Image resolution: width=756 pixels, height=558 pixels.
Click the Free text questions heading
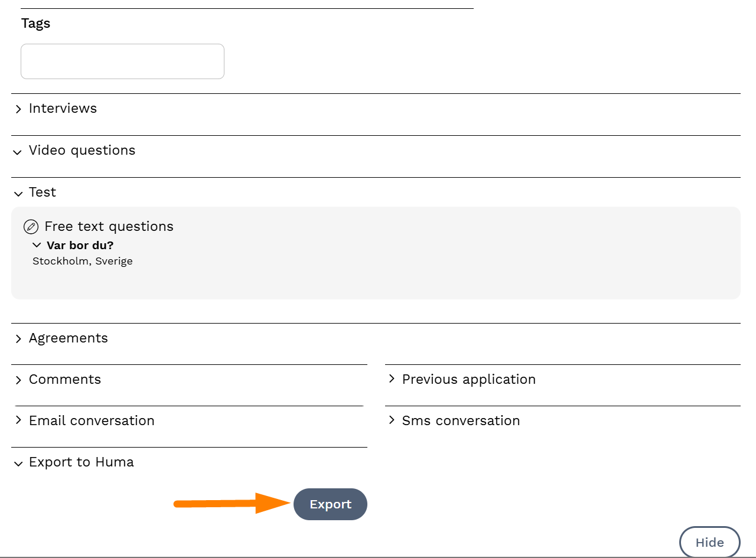point(109,227)
